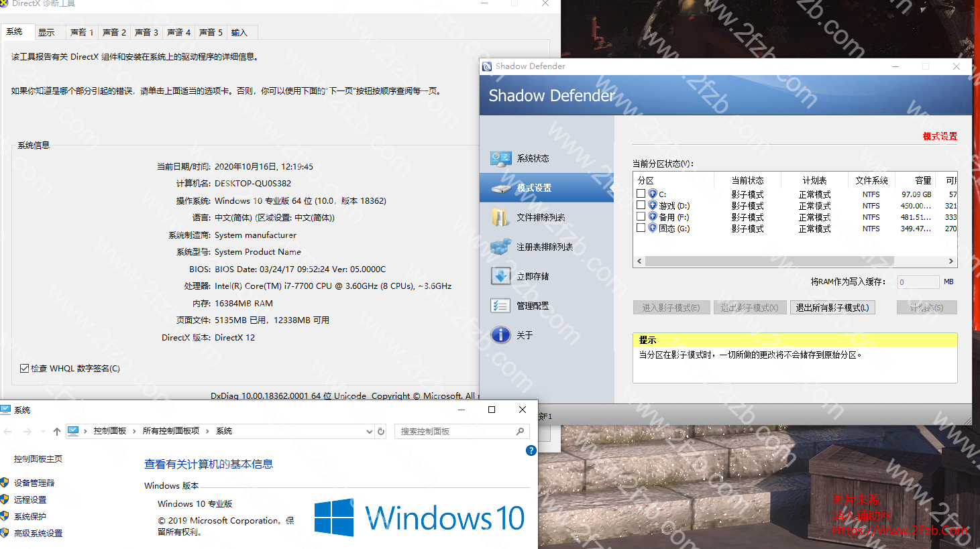
Task: Click search magnifier in 搜索控制面板 box
Action: click(520, 431)
